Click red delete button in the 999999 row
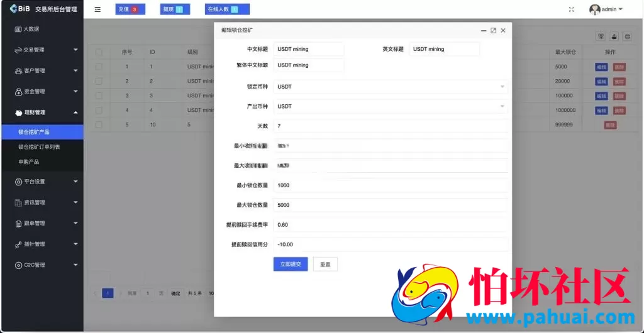 (610, 125)
